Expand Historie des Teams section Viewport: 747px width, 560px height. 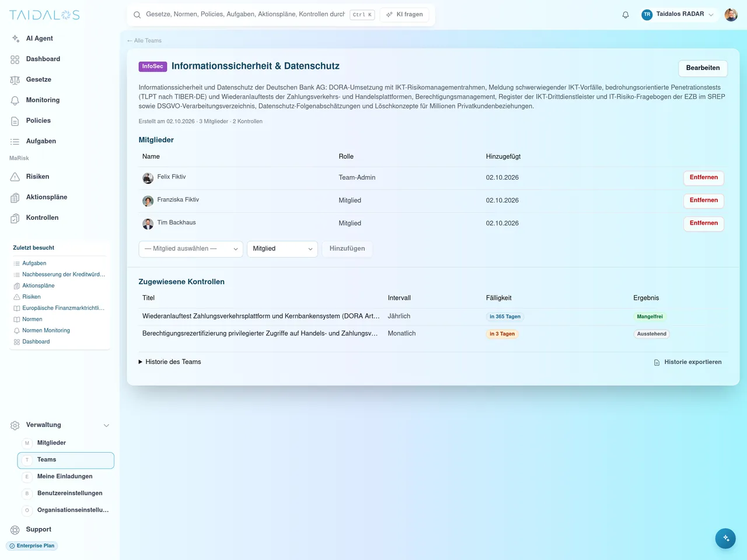170,362
